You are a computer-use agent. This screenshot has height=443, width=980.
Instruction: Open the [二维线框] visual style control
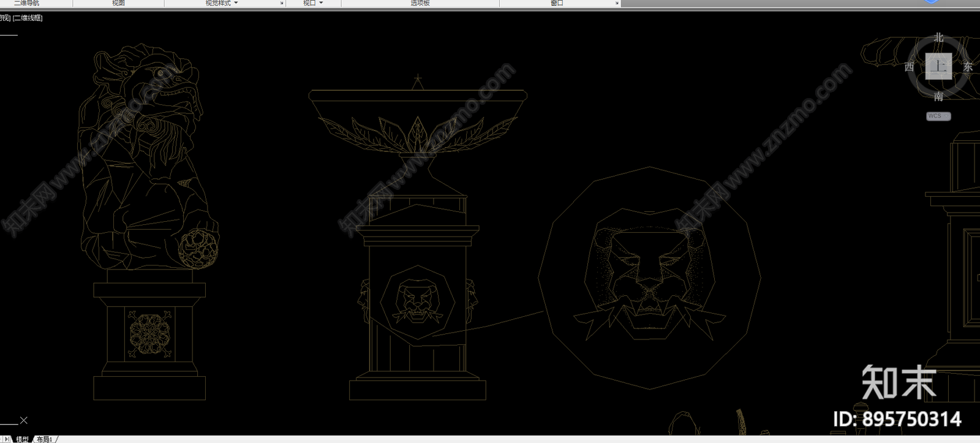(x=28, y=18)
